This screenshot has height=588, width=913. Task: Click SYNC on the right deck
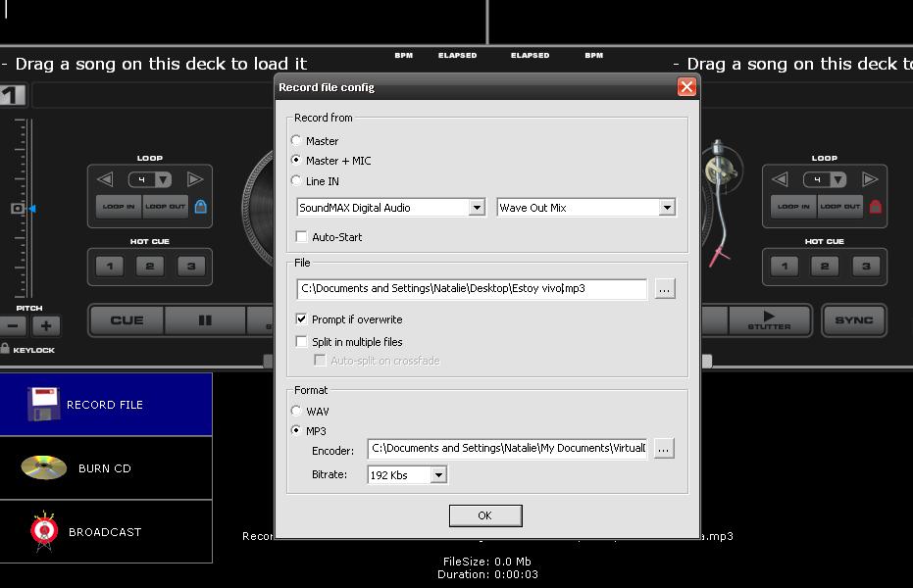click(853, 320)
